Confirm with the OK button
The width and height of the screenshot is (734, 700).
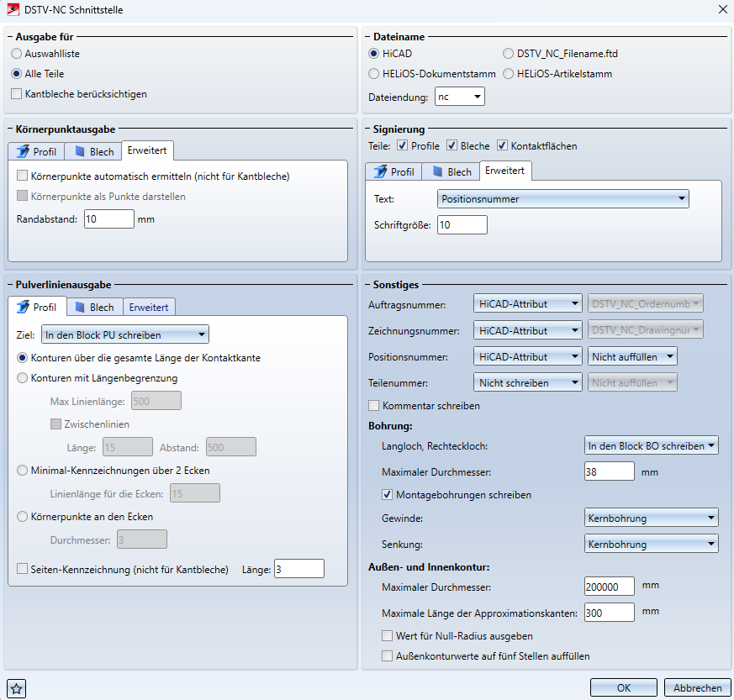point(624,688)
